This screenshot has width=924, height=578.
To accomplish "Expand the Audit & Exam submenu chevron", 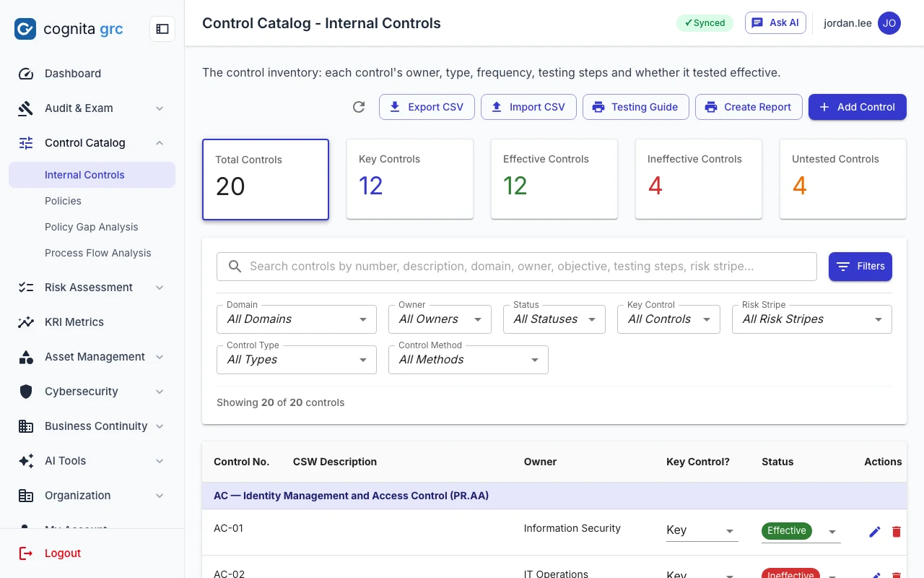I will click(160, 108).
